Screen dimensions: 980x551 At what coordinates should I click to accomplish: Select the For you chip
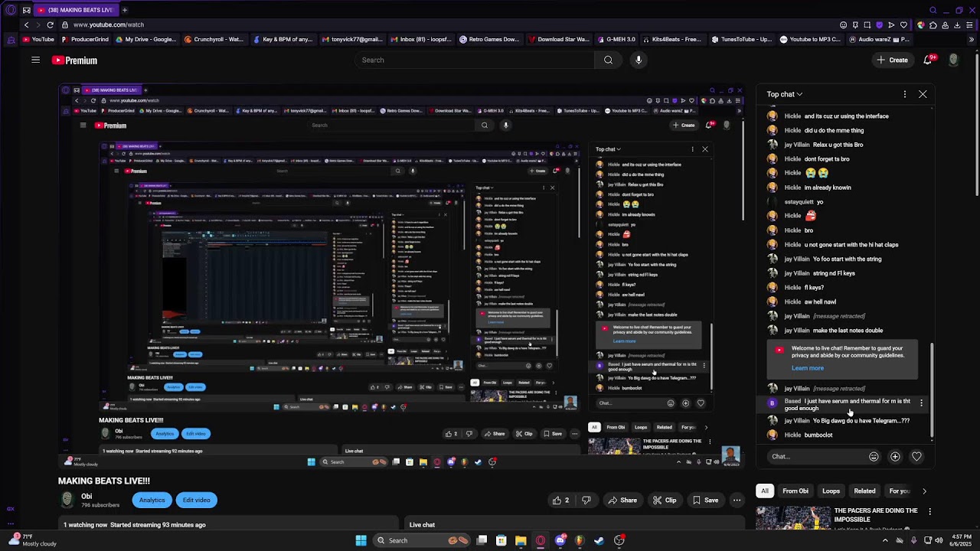pyautogui.click(x=899, y=491)
